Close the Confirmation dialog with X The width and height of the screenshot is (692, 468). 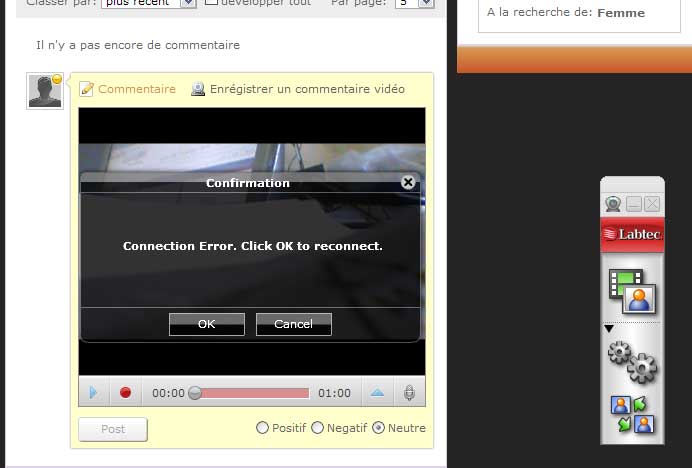coord(408,182)
